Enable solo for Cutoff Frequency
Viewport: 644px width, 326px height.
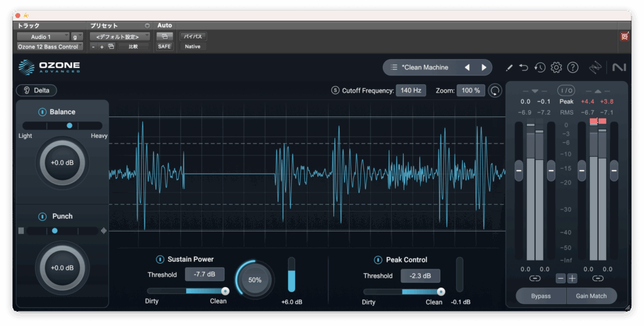coord(335,91)
